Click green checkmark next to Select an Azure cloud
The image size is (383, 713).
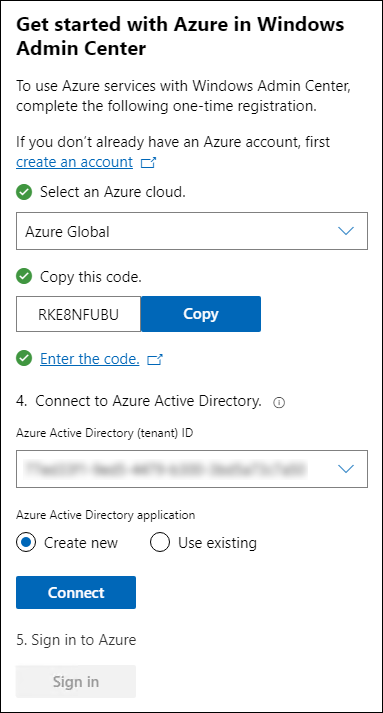click(24, 192)
